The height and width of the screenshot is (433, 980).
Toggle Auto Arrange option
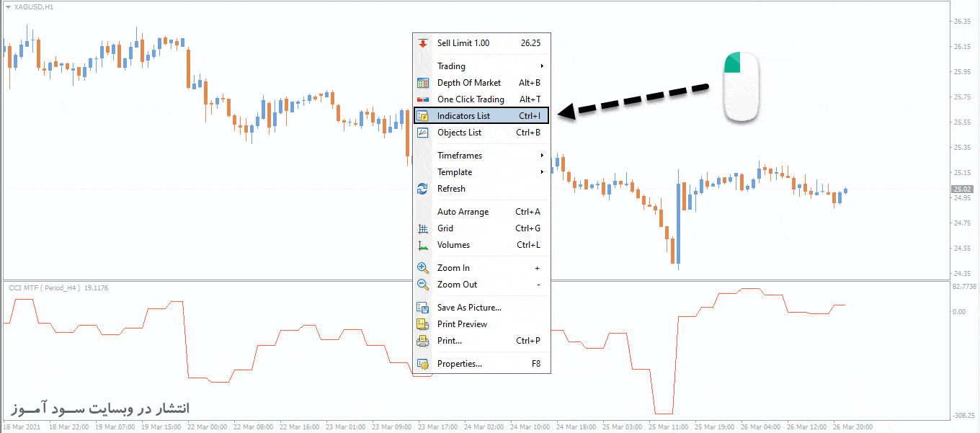point(481,212)
